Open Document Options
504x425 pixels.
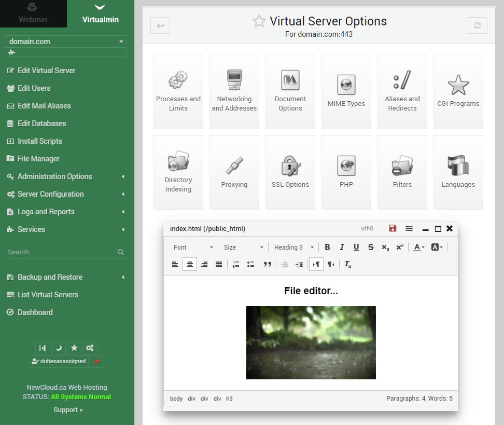(290, 92)
